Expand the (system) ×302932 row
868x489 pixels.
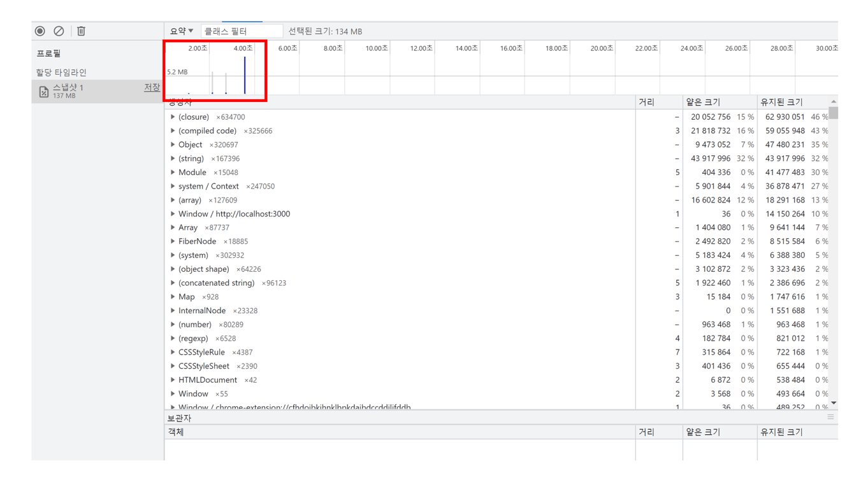pos(173,255)
